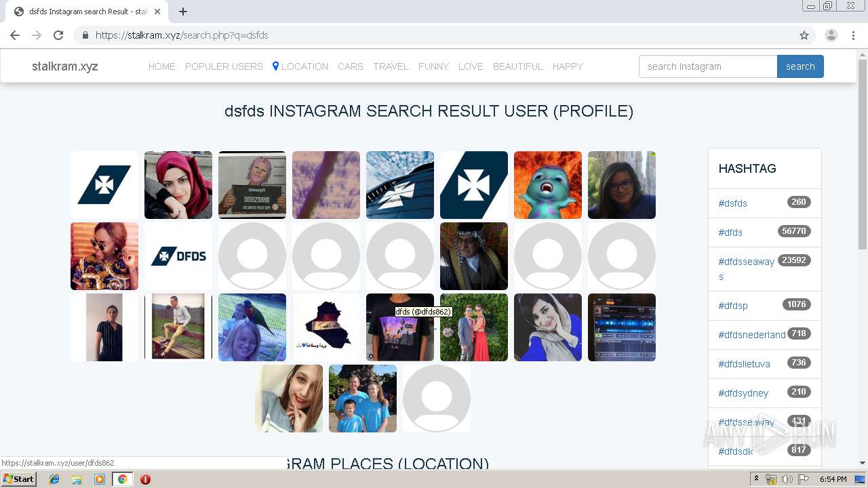Open the blue cartoon creature on fire profile

[x=548, y=185]
